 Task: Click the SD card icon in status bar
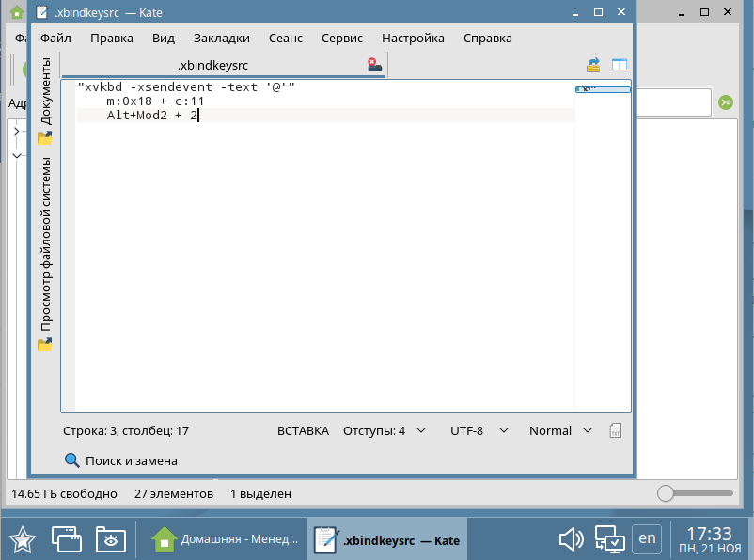pos(616,430)
